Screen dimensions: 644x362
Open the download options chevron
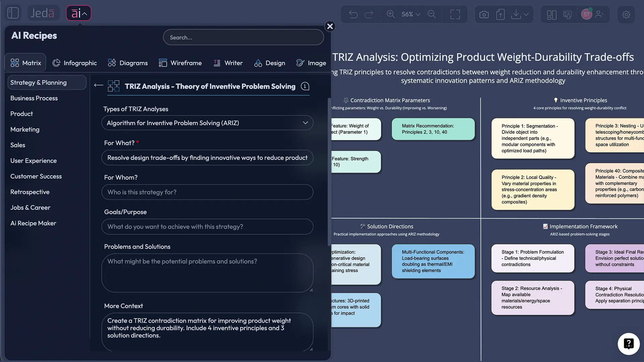click(527, 14)
